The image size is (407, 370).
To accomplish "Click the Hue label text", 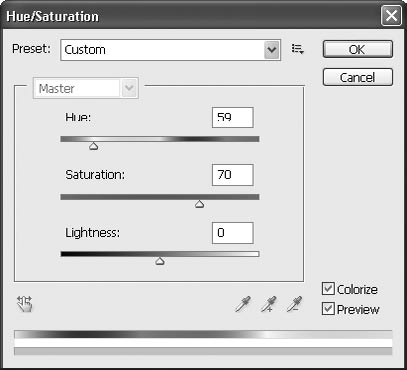I will coord(78,117).
